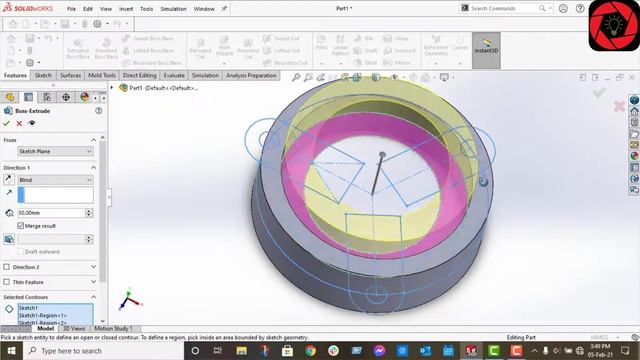Open File Explorer folder in task pane

634,134
